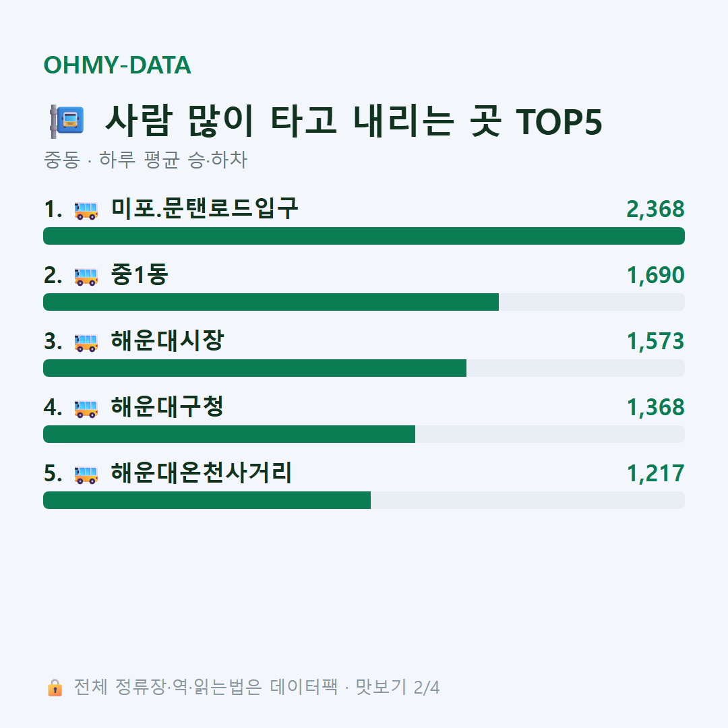Click the bus stop sign icon in title

67,121
